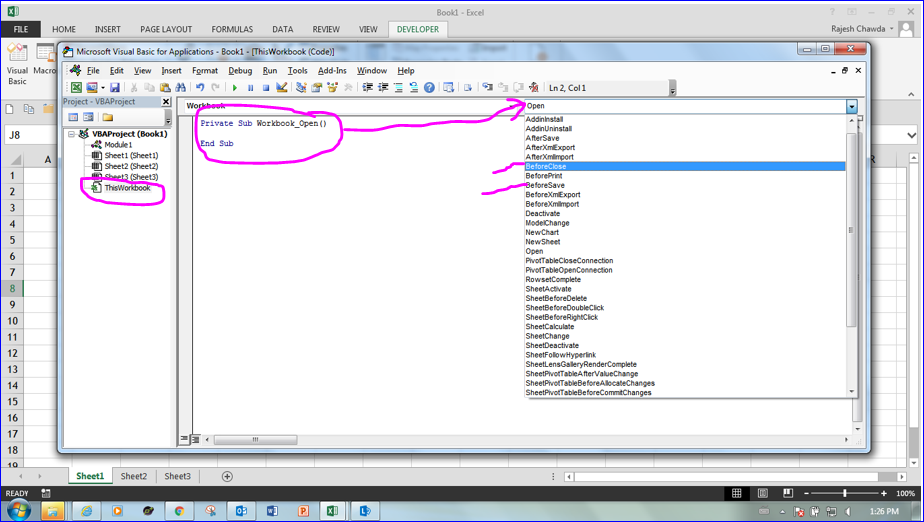Select BeforeClose event in list
This screenshot has width=924, height=522.
(685, 167)
